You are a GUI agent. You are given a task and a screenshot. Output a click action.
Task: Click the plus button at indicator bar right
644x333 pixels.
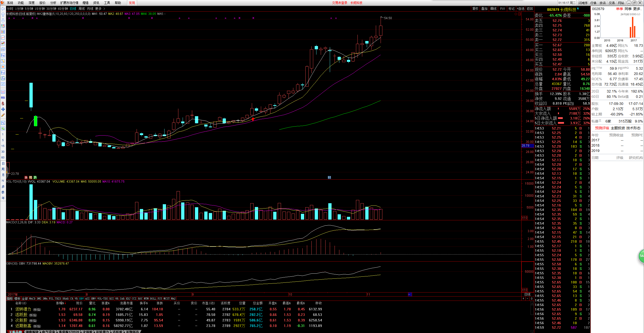(x=523, y=299)
